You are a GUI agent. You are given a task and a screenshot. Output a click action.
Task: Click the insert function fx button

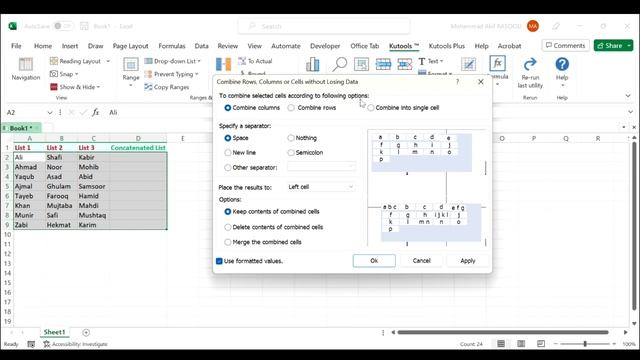pos(95,112)
